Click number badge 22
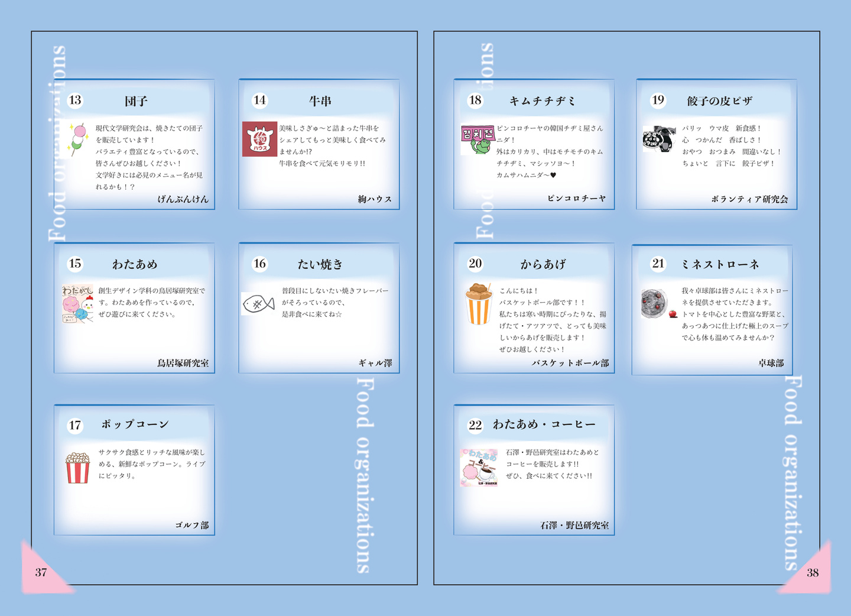Viewport: 851px width, 616px height. (475, 425)
